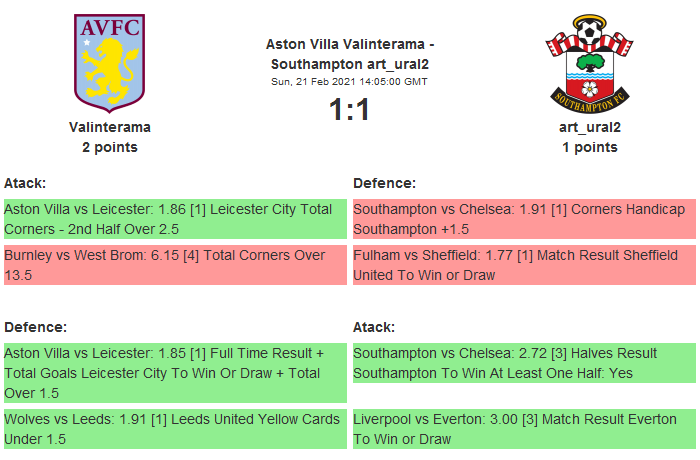The width and height of the screenshot is (700, 460).
Task: Select the Leeds United Yellow Cards bet row
Action: click(x=175, y=429)
